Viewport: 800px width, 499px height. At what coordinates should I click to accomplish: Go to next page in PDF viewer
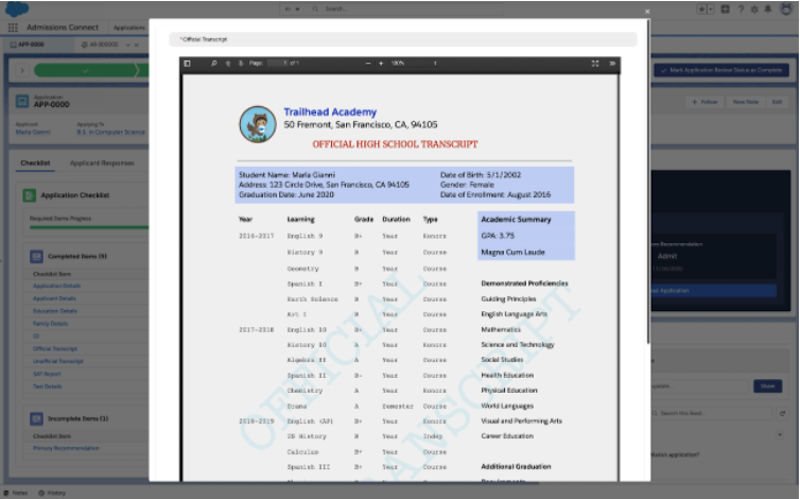(x=240, y=63)
